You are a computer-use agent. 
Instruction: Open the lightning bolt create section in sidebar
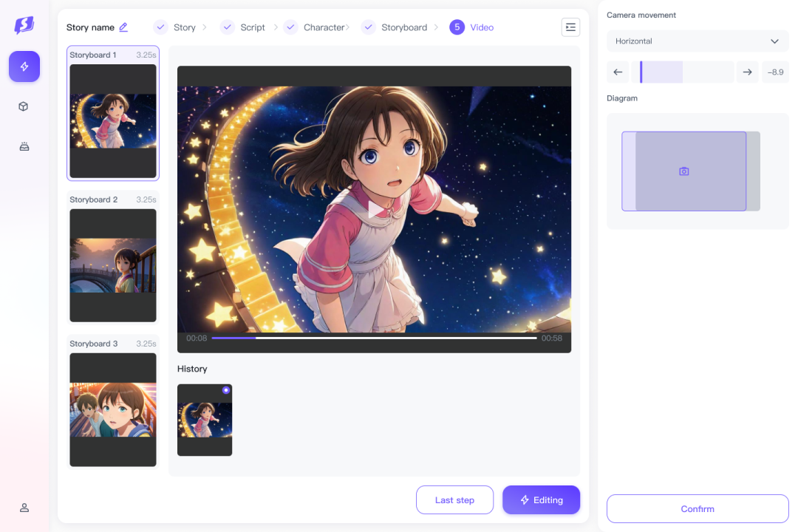24,66
